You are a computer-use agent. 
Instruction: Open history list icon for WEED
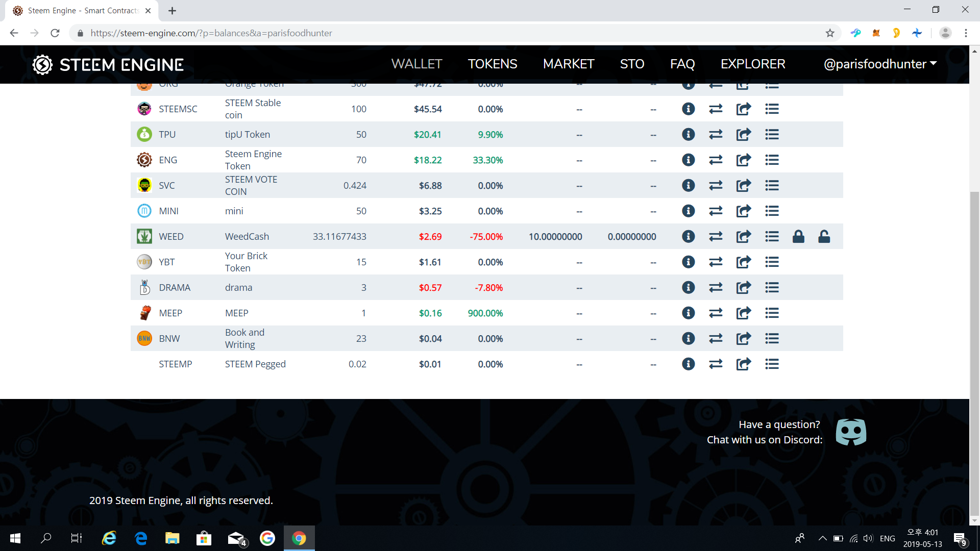772,236
